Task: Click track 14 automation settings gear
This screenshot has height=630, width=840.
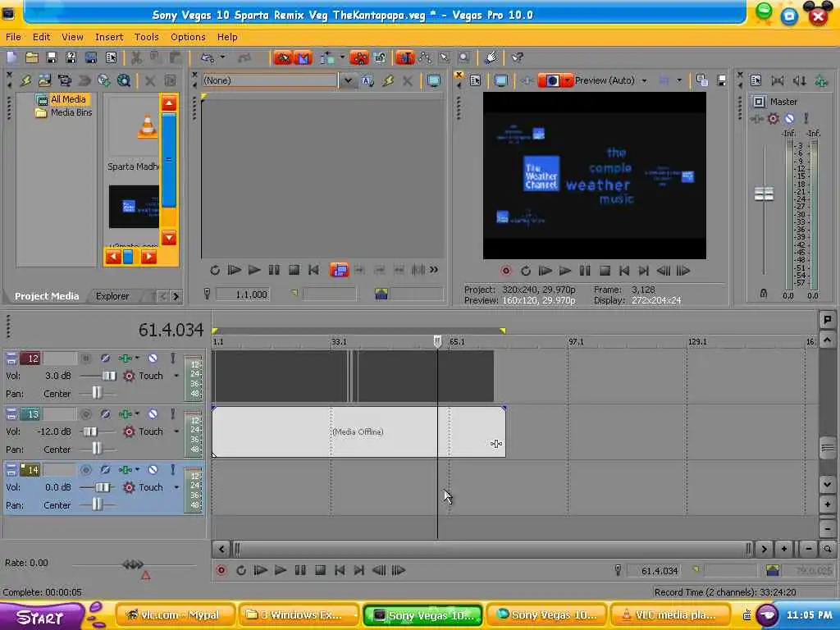Action: 129,487
